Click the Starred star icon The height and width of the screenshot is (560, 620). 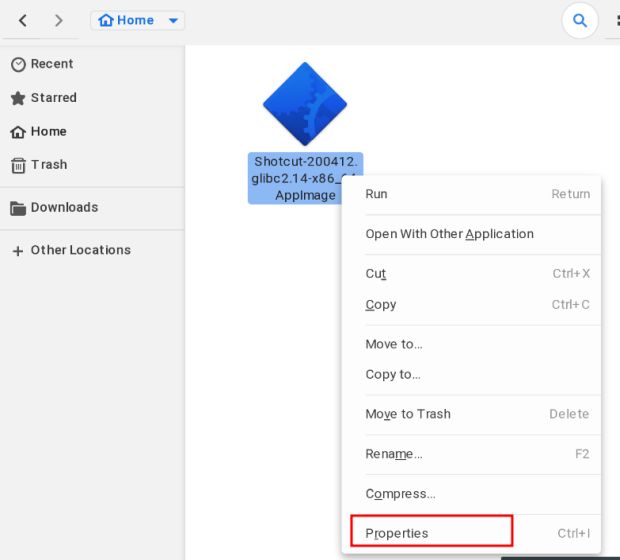click(x=18, y=98)
